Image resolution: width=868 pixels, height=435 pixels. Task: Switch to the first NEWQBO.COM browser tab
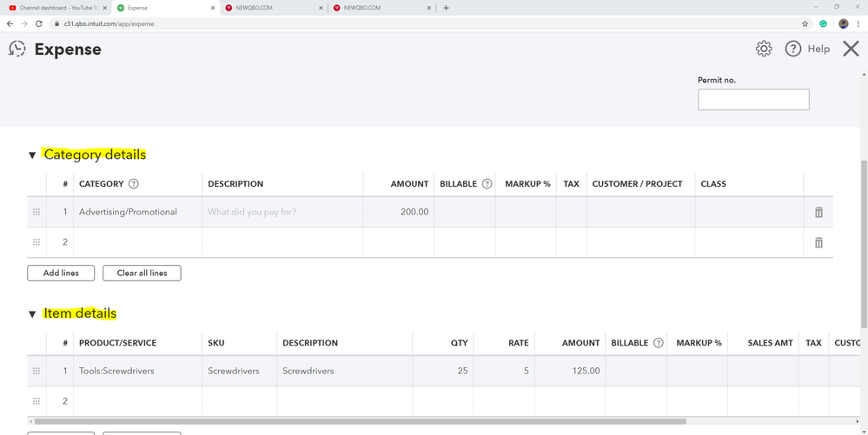point(273,8)
